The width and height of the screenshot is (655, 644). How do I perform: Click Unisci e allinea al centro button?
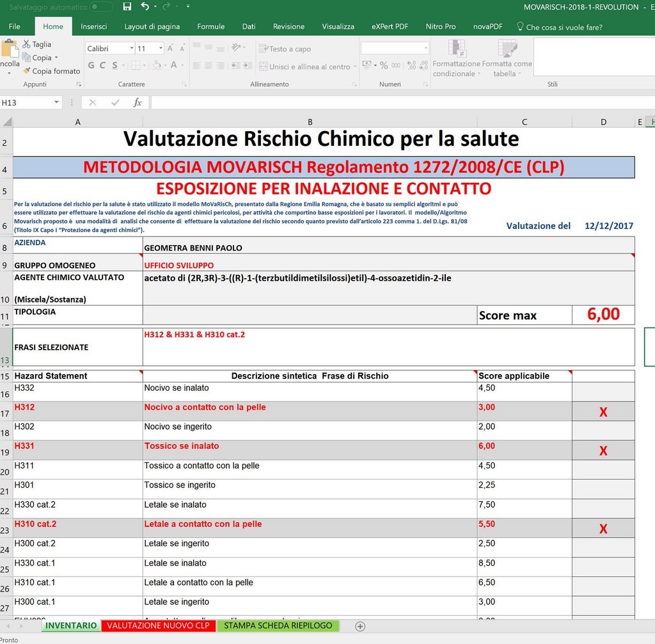coord(305,67)
